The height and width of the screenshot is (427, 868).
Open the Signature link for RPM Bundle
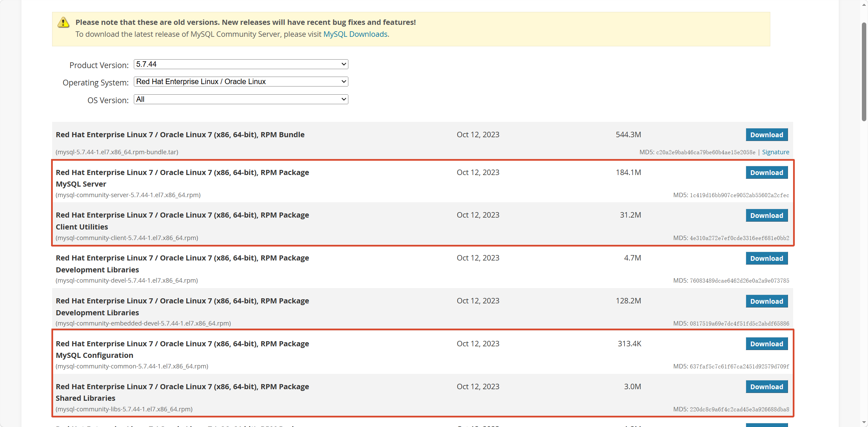pos(775,152)
